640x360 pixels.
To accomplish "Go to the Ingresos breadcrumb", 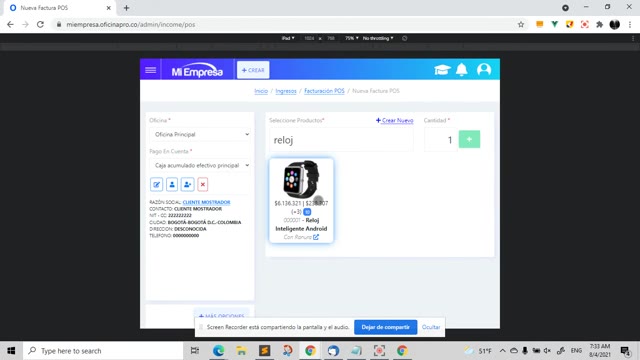I will (x=286, y=91).
